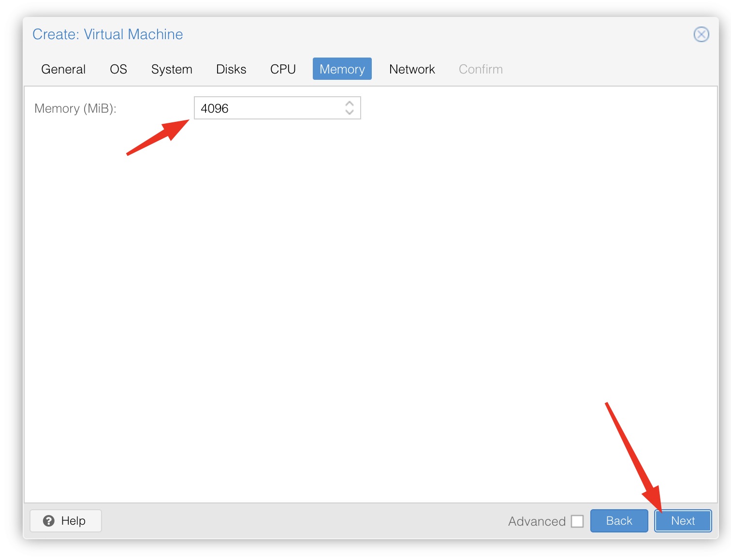
Task: Open the OS tab
Action: coord(118,69)
